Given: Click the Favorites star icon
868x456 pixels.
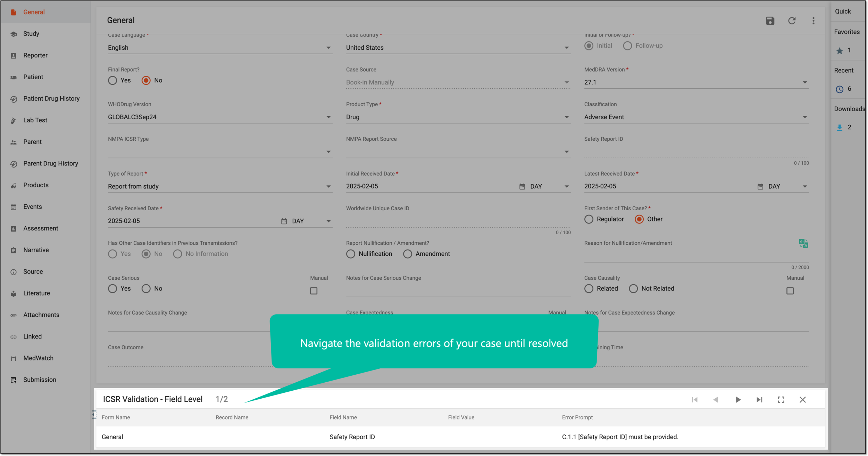Looking at the screenshot, I should [839, 51].
